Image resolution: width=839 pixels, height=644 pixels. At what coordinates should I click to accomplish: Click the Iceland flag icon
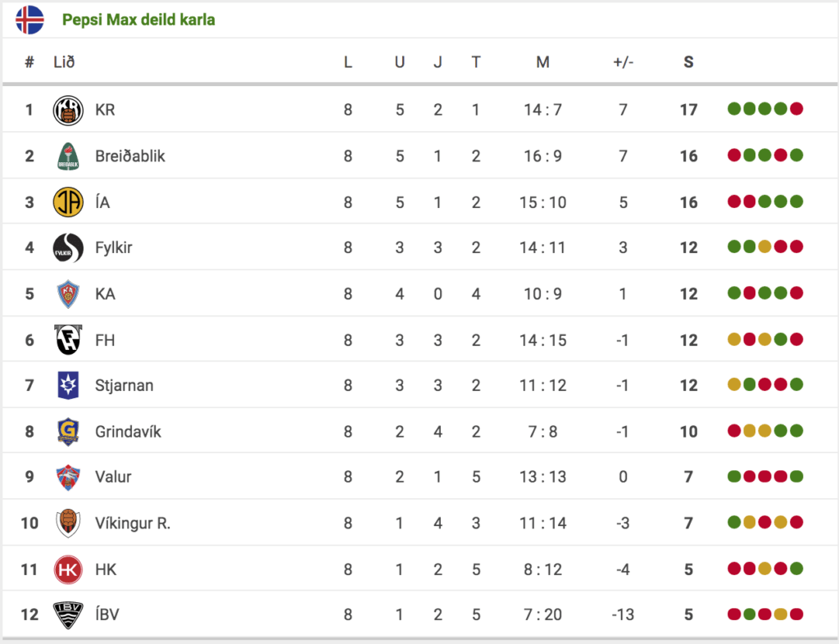click(x=30, y=20)
